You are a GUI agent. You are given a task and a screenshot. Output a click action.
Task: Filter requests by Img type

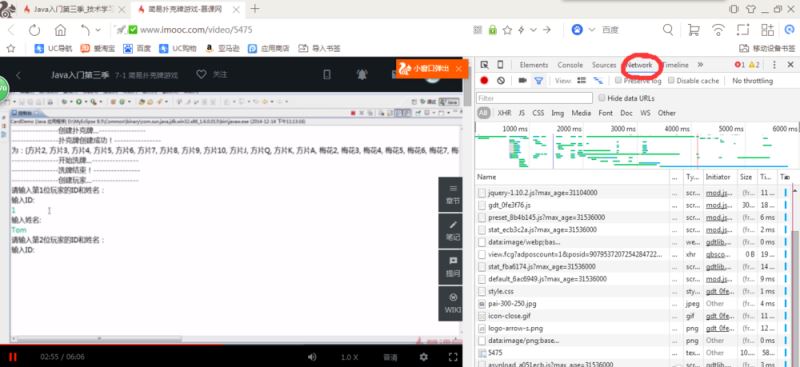click(x=557, y=113)
